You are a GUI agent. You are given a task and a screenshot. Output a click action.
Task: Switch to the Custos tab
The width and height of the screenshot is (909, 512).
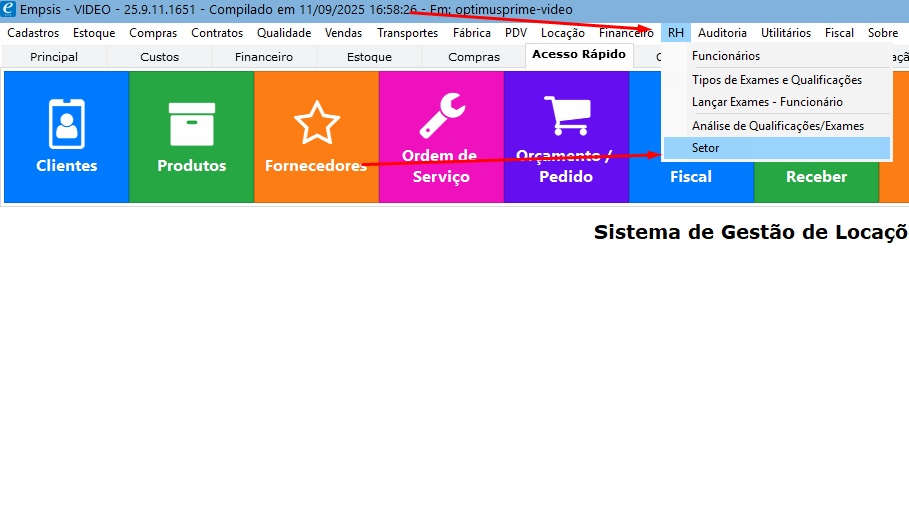(159, 57)
